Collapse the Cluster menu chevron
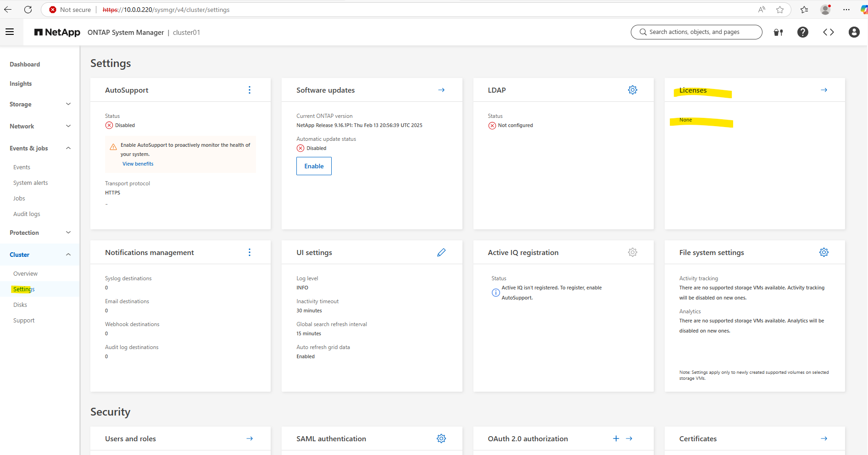Viewport: 868px width, 455px height. tap(68, 255)
